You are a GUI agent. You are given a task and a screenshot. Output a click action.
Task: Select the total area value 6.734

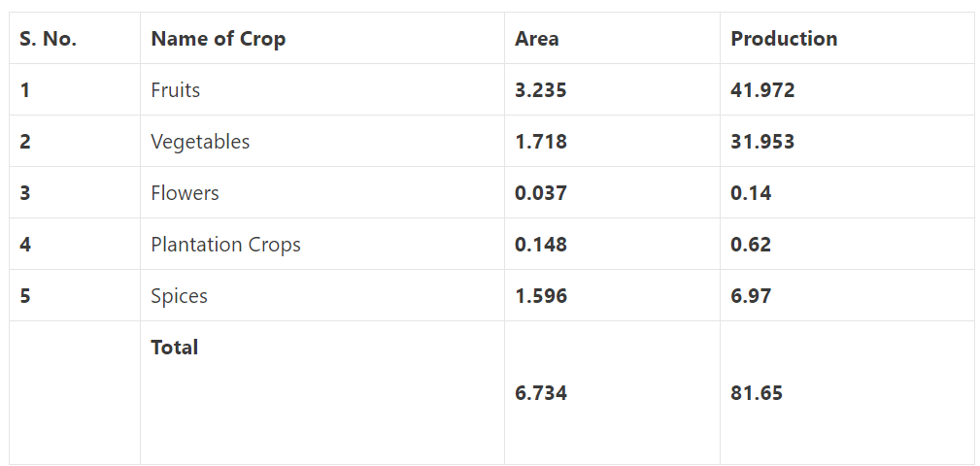tap(541, 393)
